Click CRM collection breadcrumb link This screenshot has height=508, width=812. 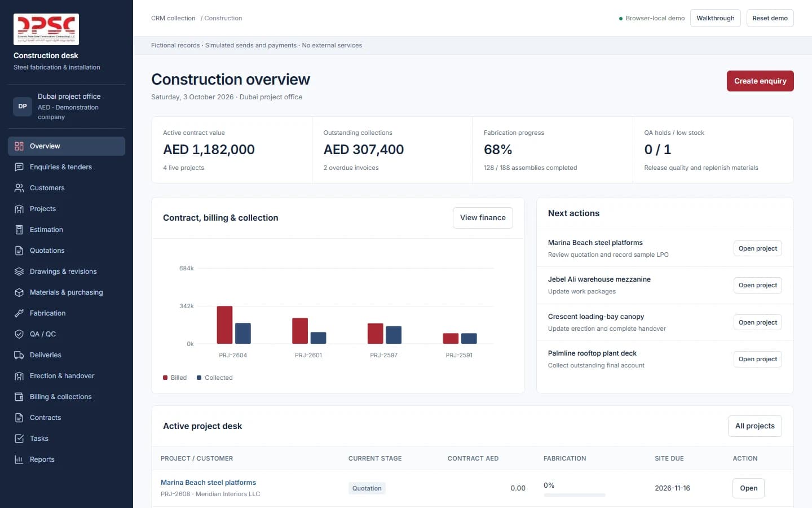[x=173, y=18]
